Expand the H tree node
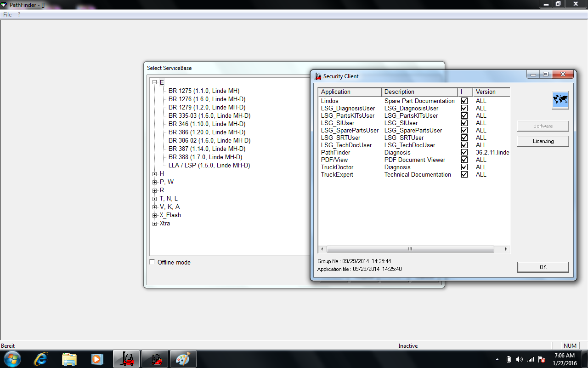This screenshot has height=368, width=588. (155, 174)
